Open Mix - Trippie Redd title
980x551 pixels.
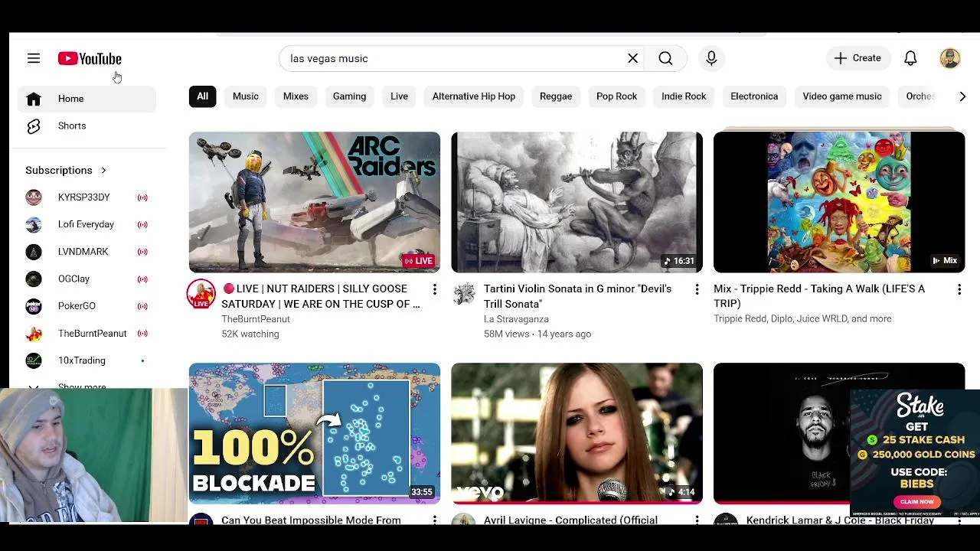click(819, 296)
